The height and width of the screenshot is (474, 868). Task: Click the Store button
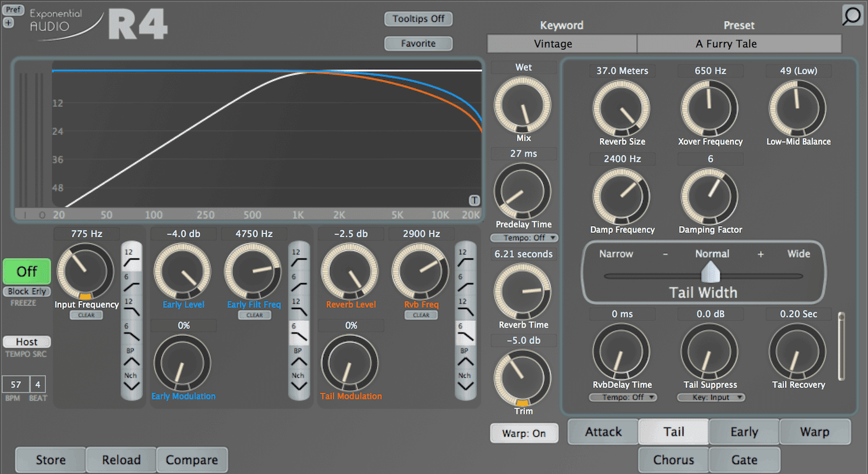51,460
